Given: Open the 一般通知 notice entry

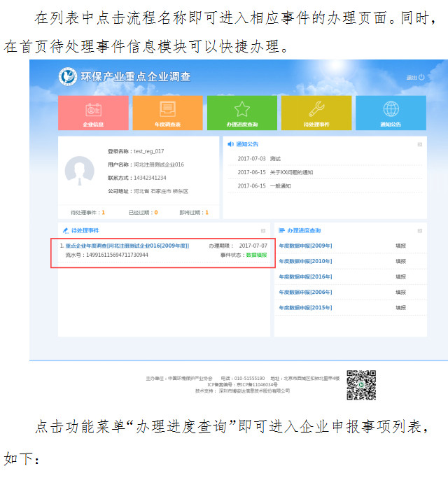Looking at the screenshot, I should tap(280, 185).
